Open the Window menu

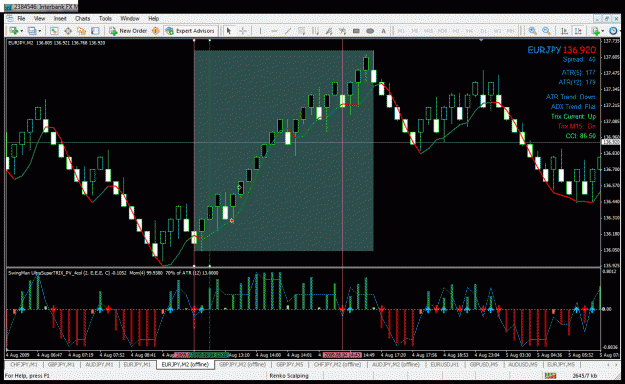[130, 18]
